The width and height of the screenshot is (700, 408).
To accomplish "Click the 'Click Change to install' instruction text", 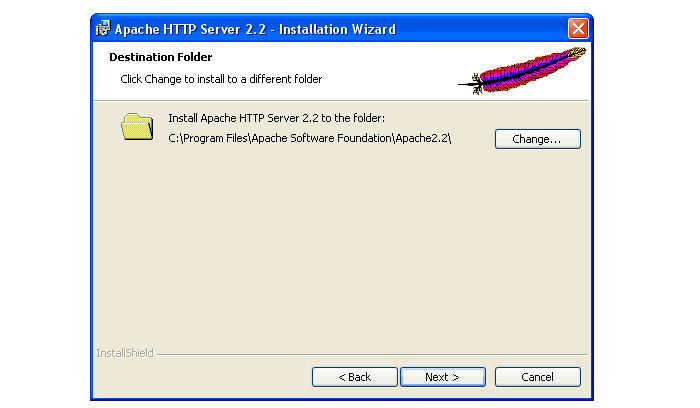I will 221,78.
